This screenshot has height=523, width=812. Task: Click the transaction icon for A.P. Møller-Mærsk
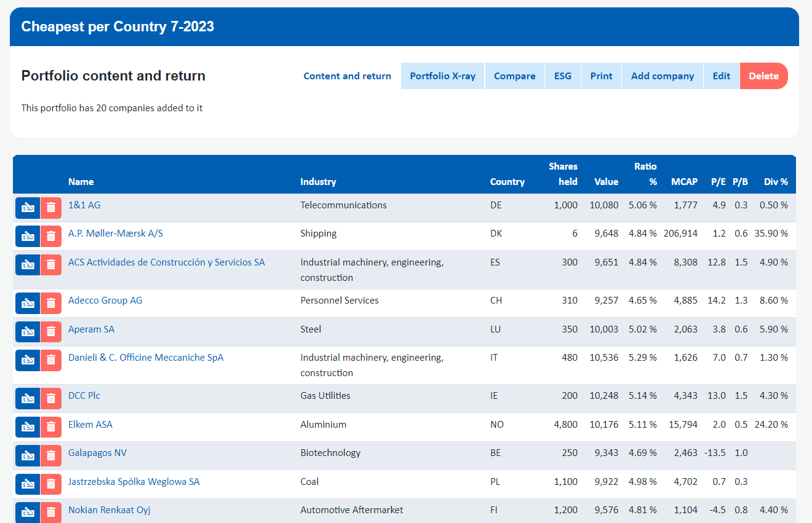click(x=28, y=237)
